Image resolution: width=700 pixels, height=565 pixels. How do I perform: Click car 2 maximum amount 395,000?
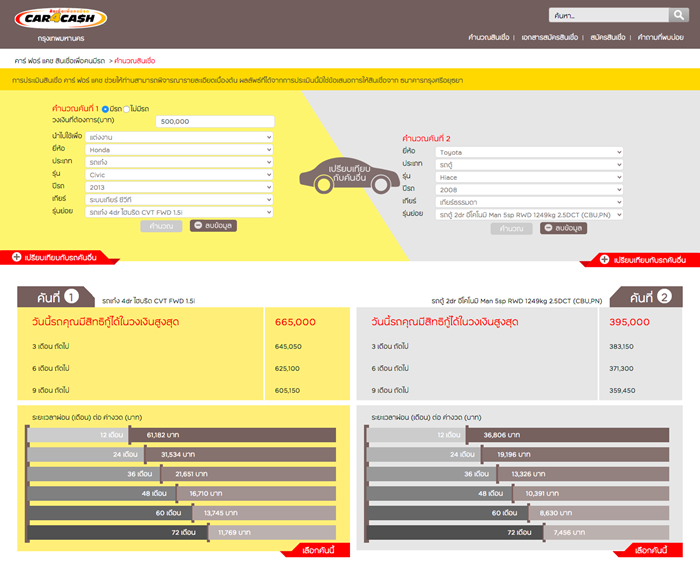coord(629,322)
